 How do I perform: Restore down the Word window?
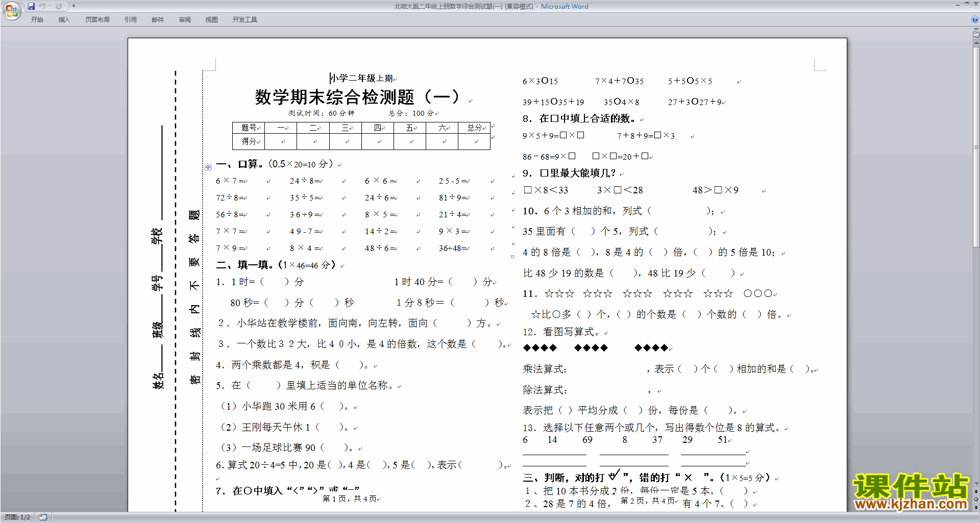(967, 4)
